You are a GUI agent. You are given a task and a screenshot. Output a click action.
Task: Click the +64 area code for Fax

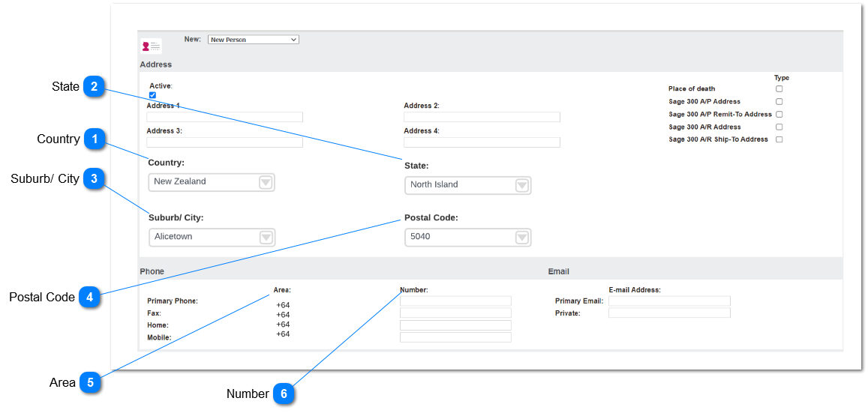pyautogui.click(x=283, y=315)
